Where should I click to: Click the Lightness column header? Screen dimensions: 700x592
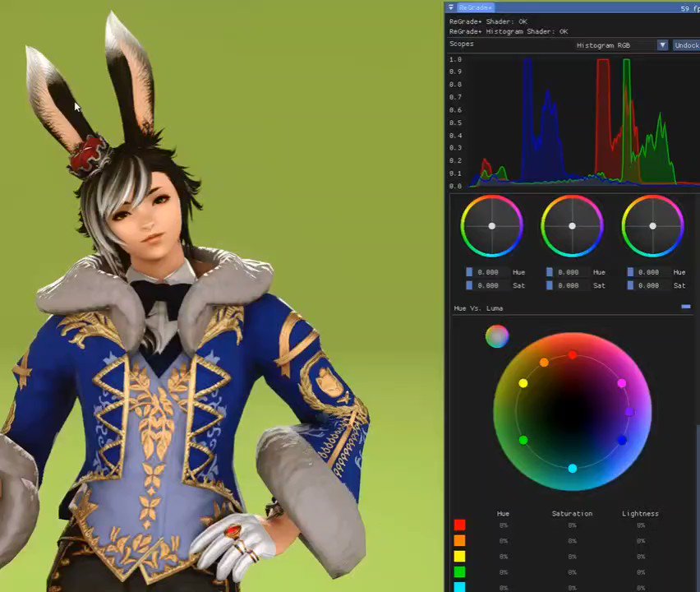640,514
